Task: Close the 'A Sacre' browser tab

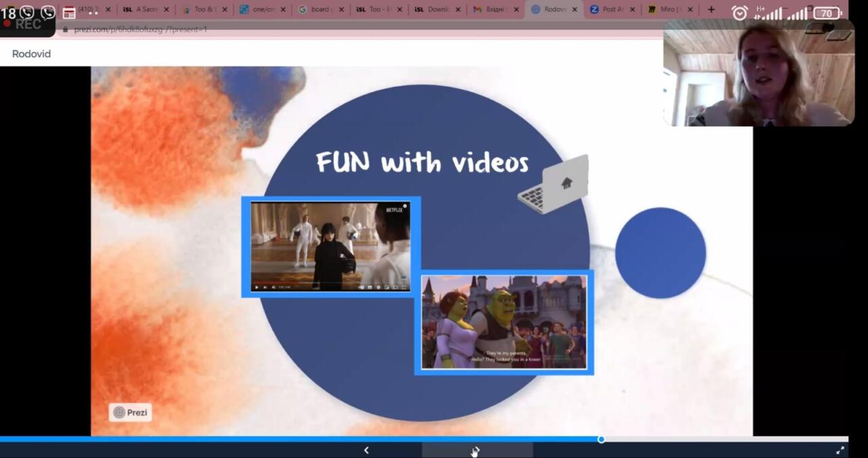Action: 166,9
